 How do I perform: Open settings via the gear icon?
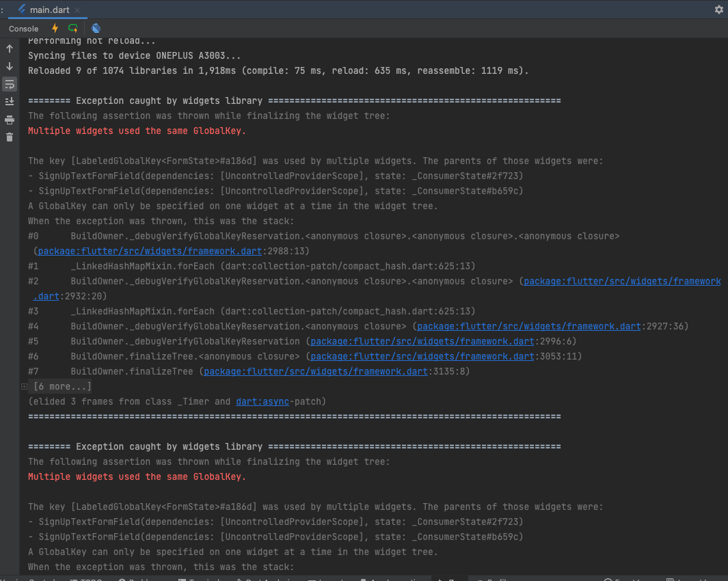pyautogui.click(x=718, y=10)
